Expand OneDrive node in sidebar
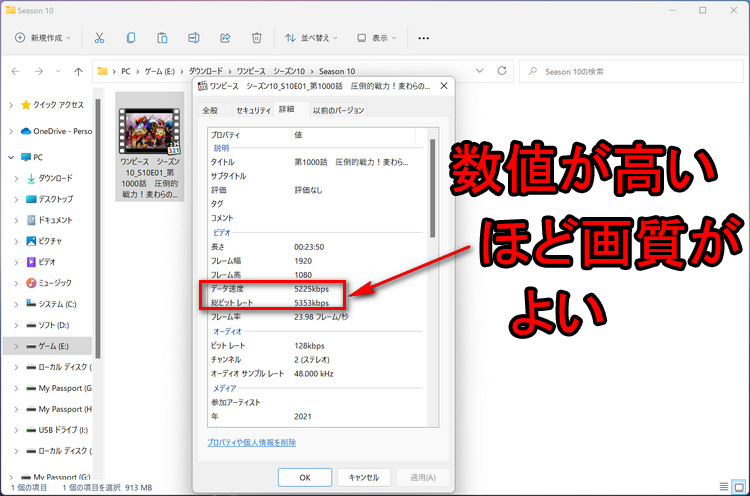The width and height of the screenshot is (750, 496). coord(11,131)
